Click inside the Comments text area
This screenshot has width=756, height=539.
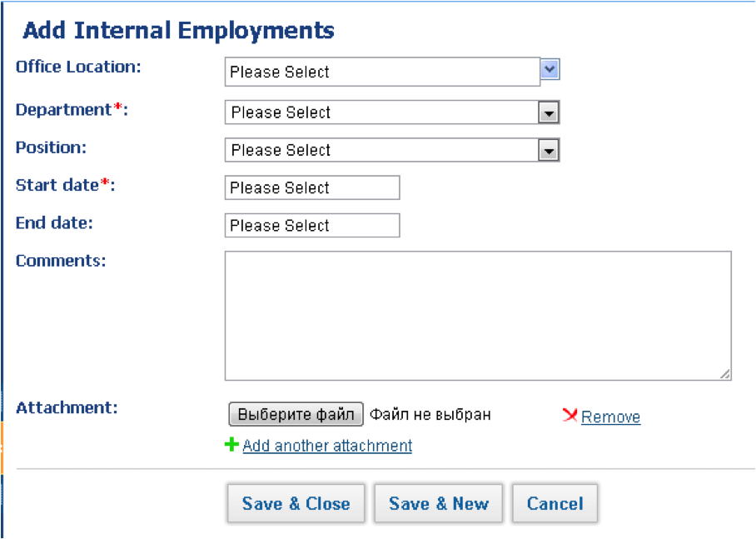(478, 316)
